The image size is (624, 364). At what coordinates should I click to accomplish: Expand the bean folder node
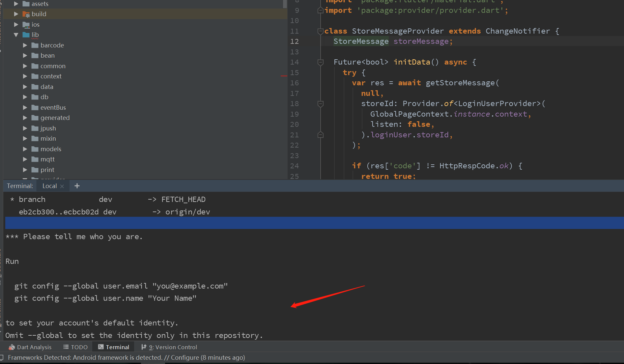click(25, 55)
